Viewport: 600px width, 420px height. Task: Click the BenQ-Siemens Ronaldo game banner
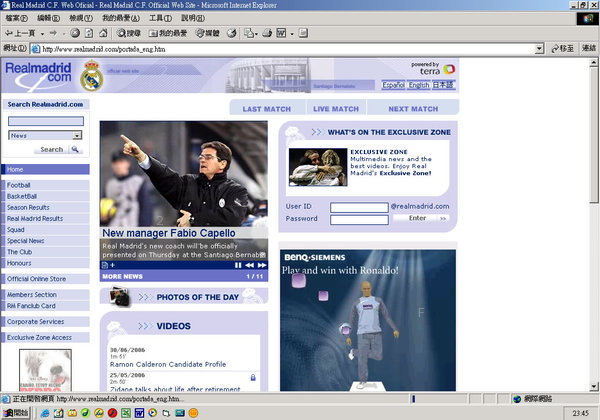pyautogui.click(x=368, y=321)
